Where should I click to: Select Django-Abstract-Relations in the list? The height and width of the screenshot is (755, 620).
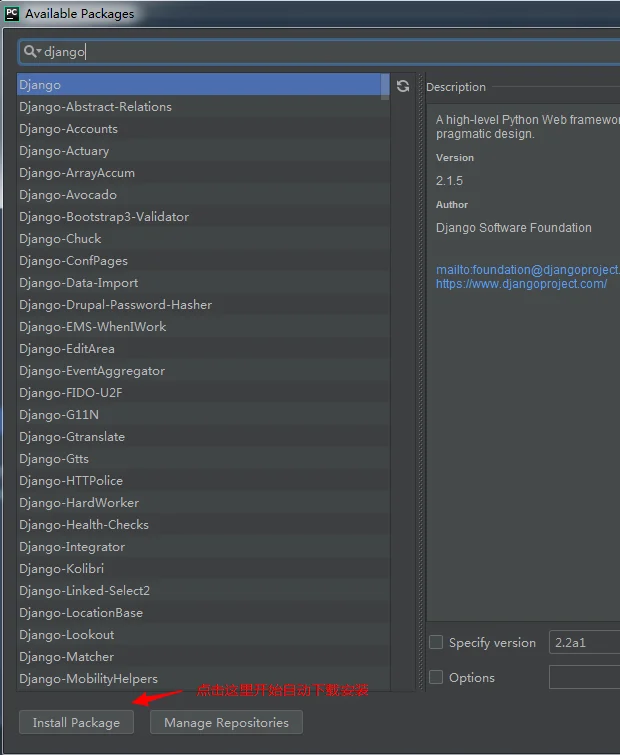204,107
